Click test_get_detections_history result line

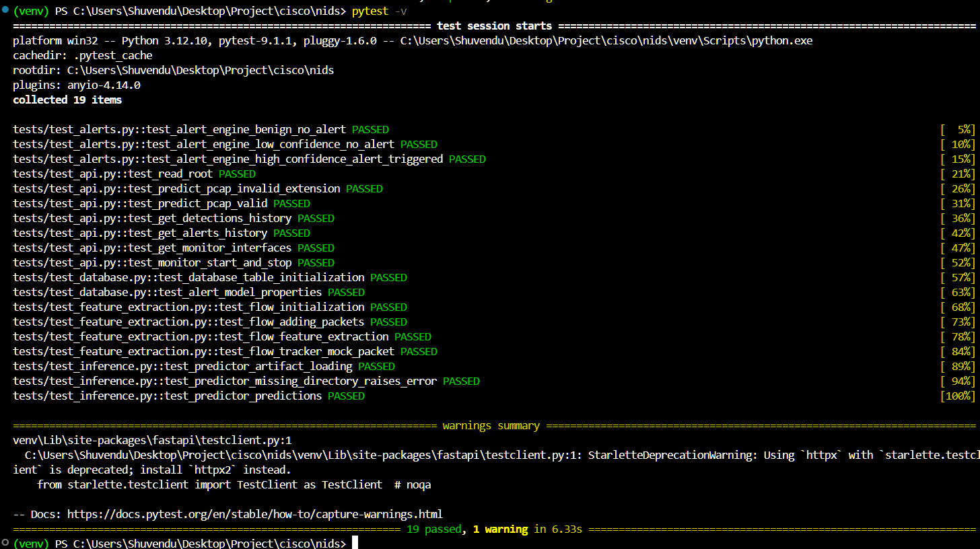click(174, 219)
